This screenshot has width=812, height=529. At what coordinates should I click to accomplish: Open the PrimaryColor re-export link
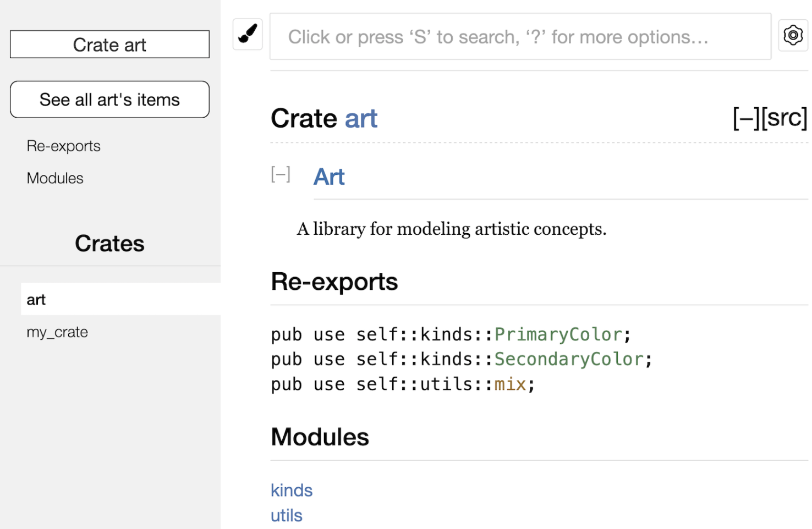558,334
